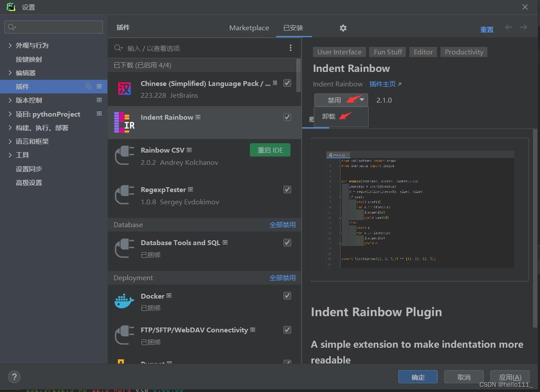
Task: Toggle the Docker plugin checkbox
Action: [x=287, y=296]
